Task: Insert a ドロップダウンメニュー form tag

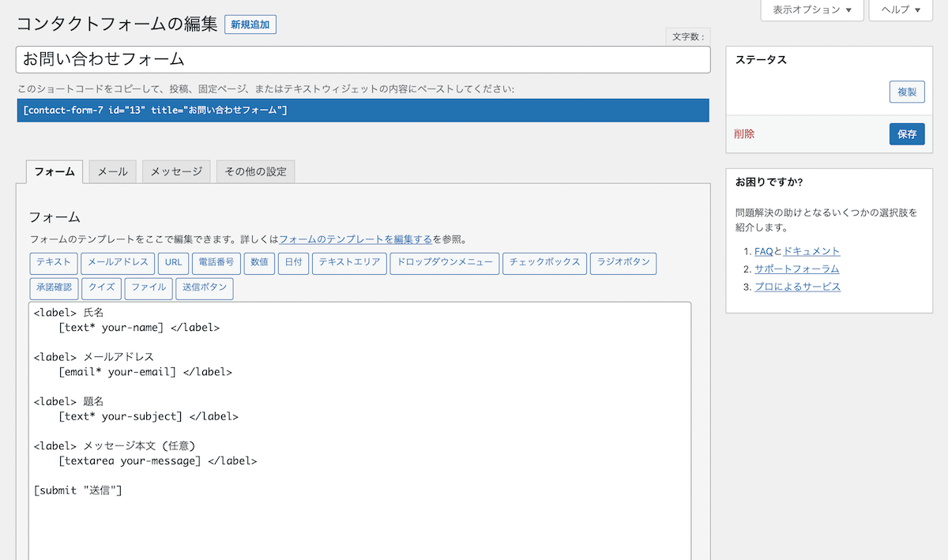Action: tap(444, 264)
